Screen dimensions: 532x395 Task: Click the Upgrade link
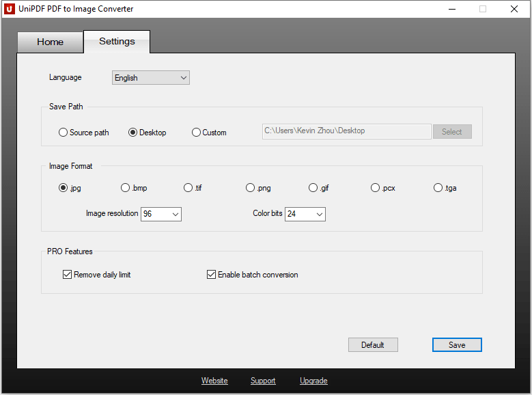click(x=313, y=381)
